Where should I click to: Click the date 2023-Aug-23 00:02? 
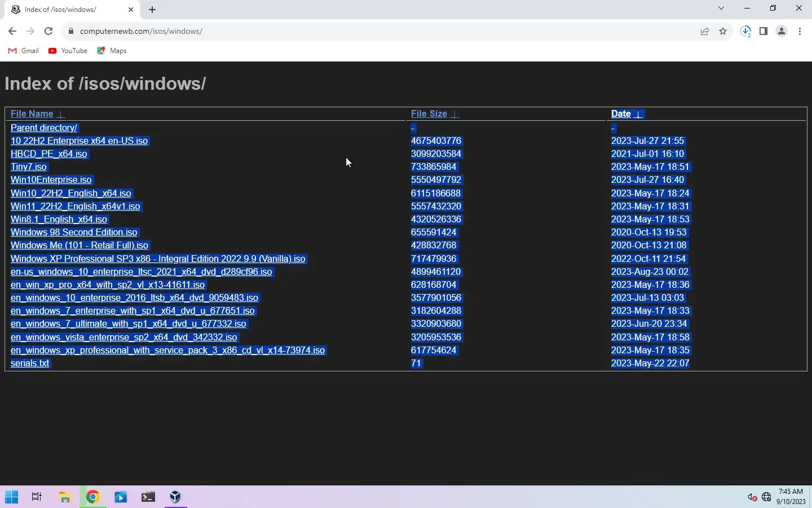650,272
